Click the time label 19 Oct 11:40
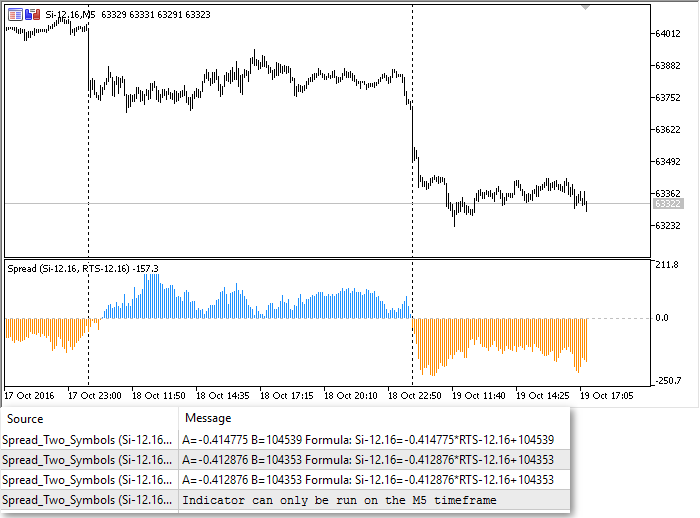 [x=479, y=396]
